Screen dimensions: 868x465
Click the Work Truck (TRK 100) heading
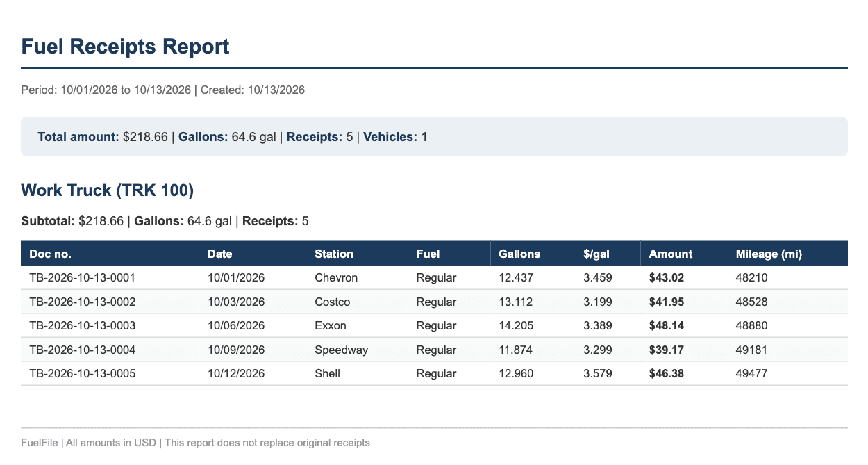click(107, 190)
